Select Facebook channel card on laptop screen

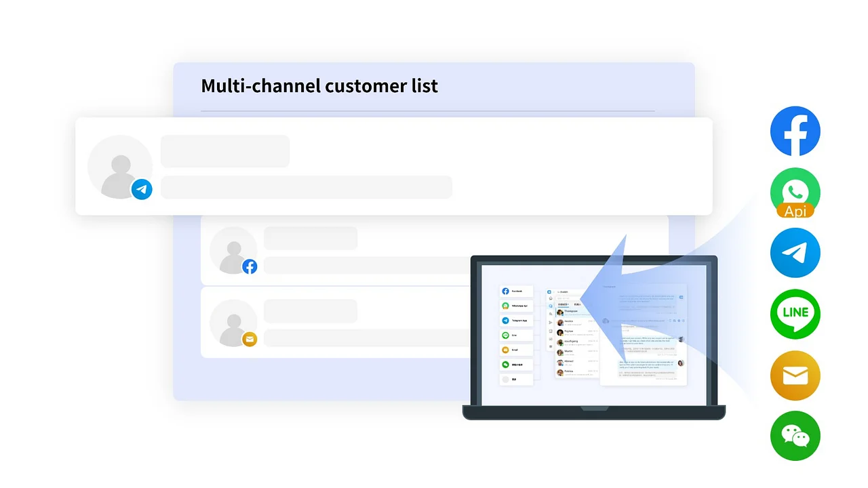point(516,291)
